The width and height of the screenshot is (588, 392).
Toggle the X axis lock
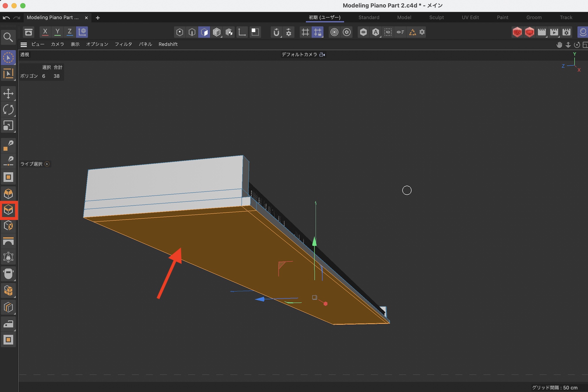45,32
